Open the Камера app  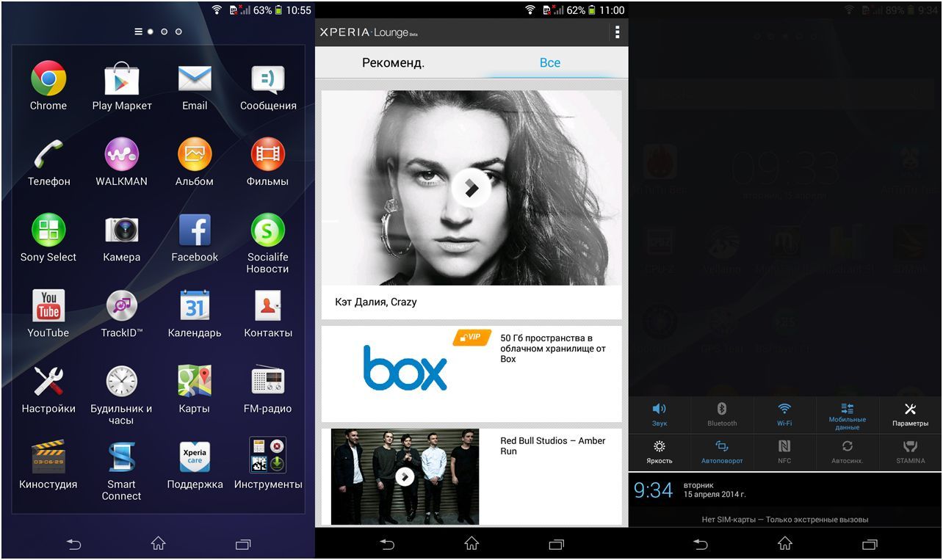click(121, 231)
